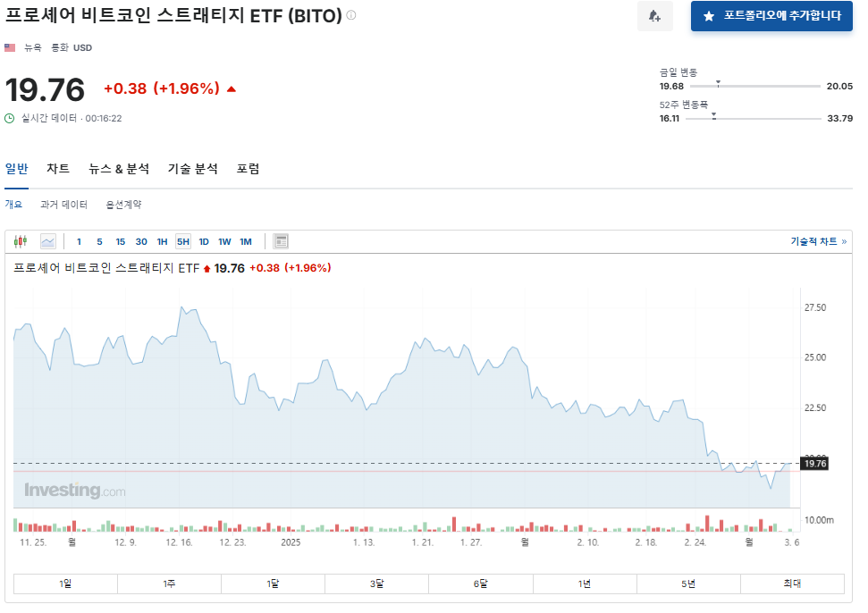Switch to the 차트 tab
The width and height of the screenshot is (868, 613).
tap(57, 168)
